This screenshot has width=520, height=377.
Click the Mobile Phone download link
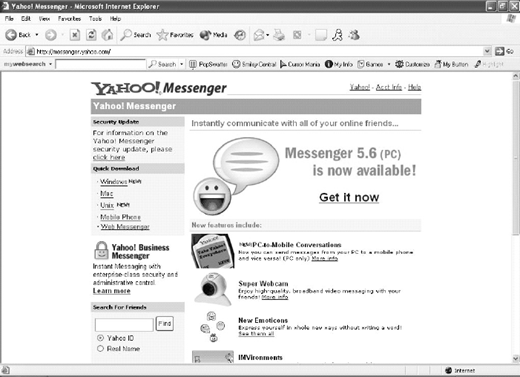[120, 217]
